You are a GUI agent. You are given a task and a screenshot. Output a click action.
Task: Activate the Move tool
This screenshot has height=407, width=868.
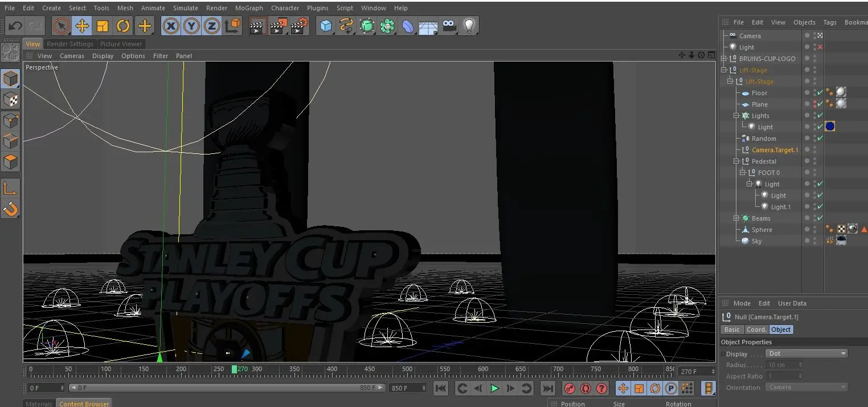82,26
